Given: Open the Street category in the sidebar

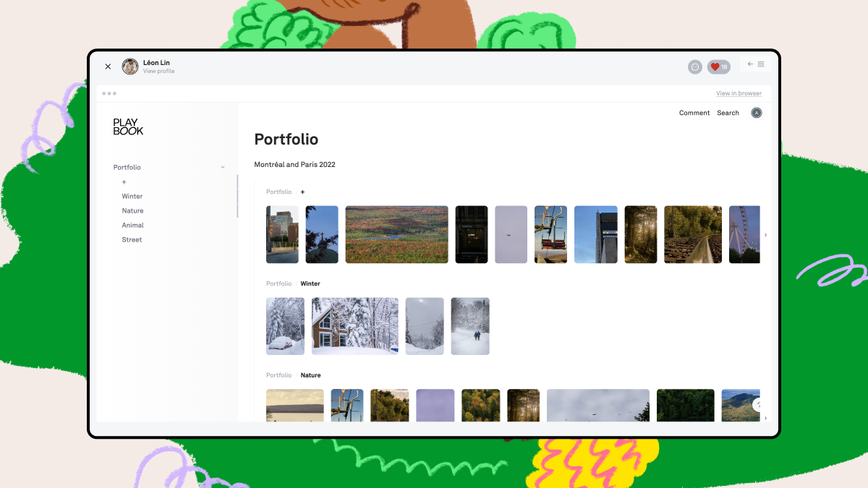Looking at the screenshot, I should [x=132, y=240].
